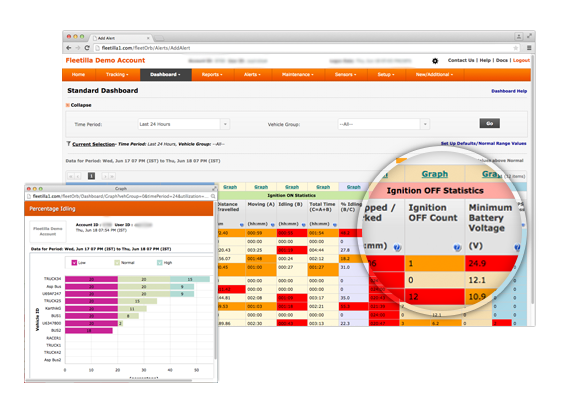564x402 pixels.
Task: Reload the Add Alert page
Action: click(x=87, y=48)
